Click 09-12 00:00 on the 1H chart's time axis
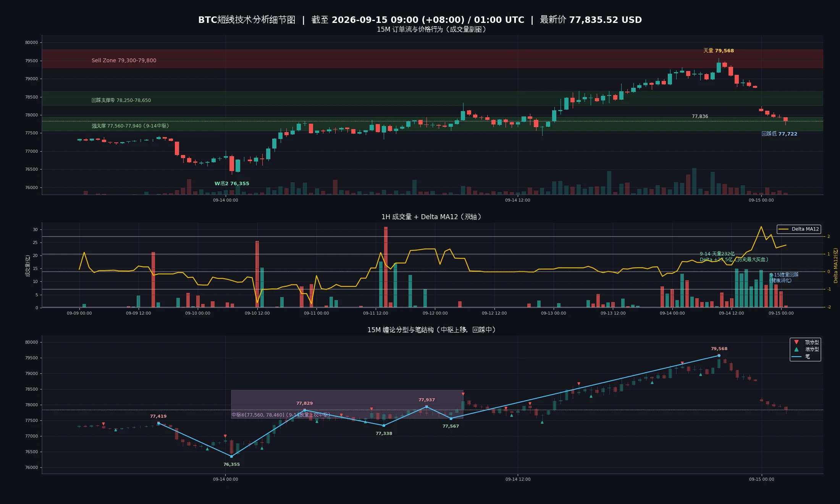This screenshot has width=840, height=504. 435,313
